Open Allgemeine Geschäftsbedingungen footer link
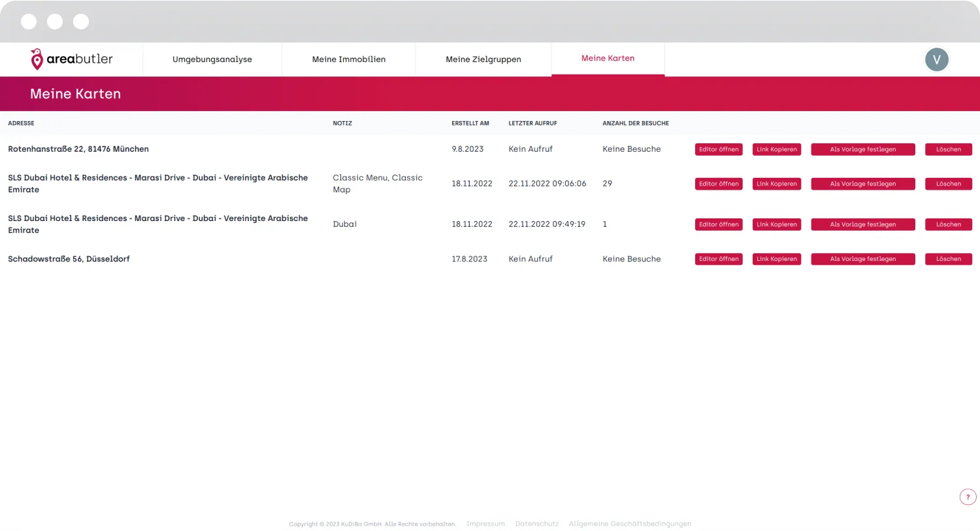 (x=630, y=524)
